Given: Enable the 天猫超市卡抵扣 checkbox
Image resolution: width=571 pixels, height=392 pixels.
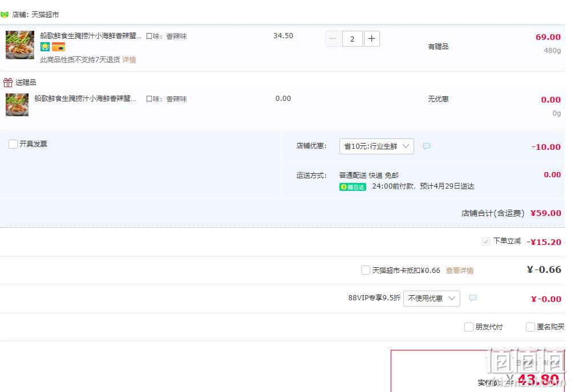Looking at the screenshot, I should click(365, 270).
